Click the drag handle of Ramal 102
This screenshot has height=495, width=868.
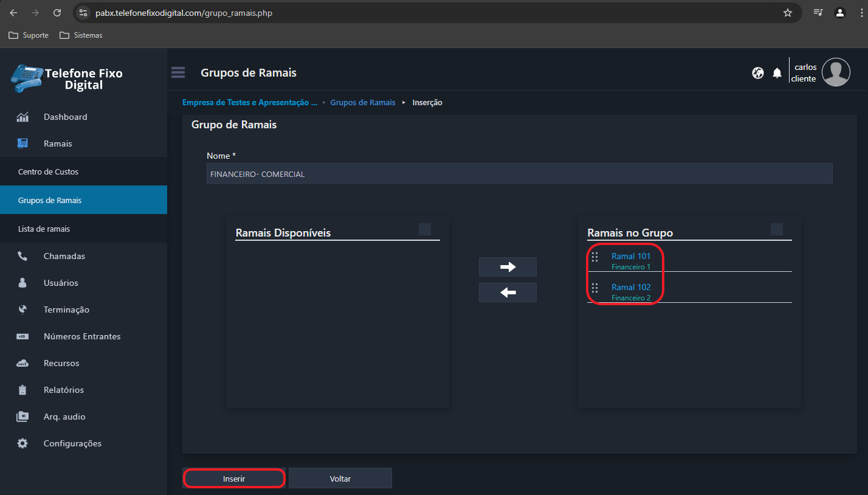point(595,288)
